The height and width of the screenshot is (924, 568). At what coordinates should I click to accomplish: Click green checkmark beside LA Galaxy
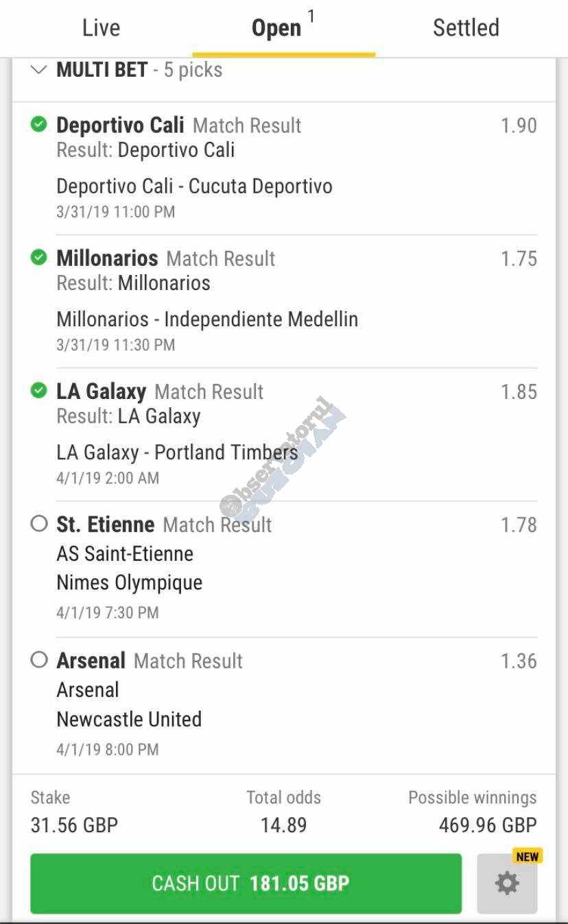(39, 391)
